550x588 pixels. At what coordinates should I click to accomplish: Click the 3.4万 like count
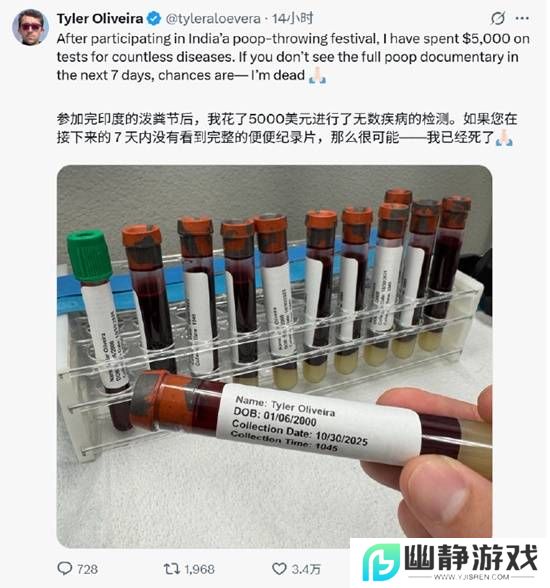pyautogui.click(x=306, y=569)
